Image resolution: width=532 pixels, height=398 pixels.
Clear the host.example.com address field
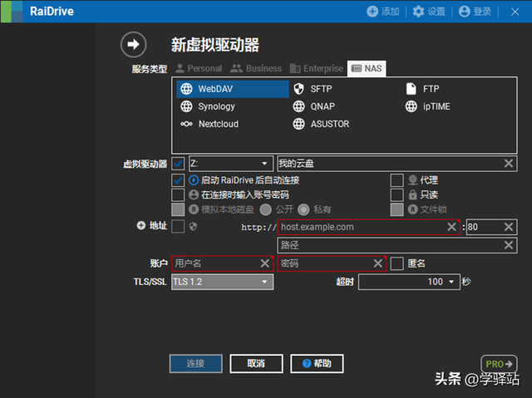[x=451, y=227]
